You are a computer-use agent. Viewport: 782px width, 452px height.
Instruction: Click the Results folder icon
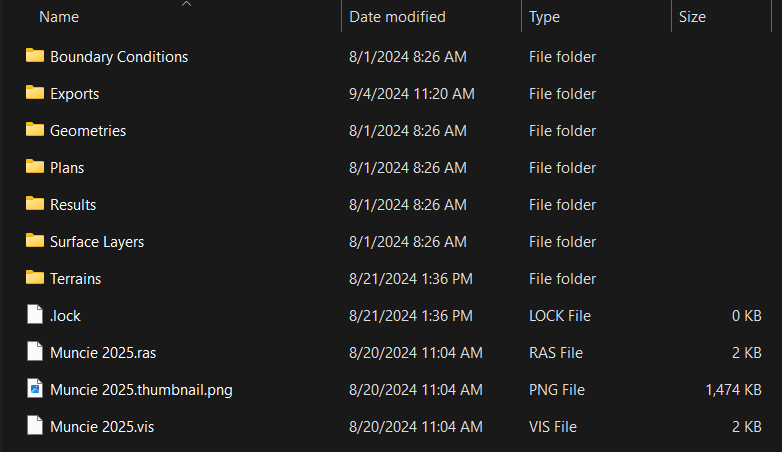35,204
